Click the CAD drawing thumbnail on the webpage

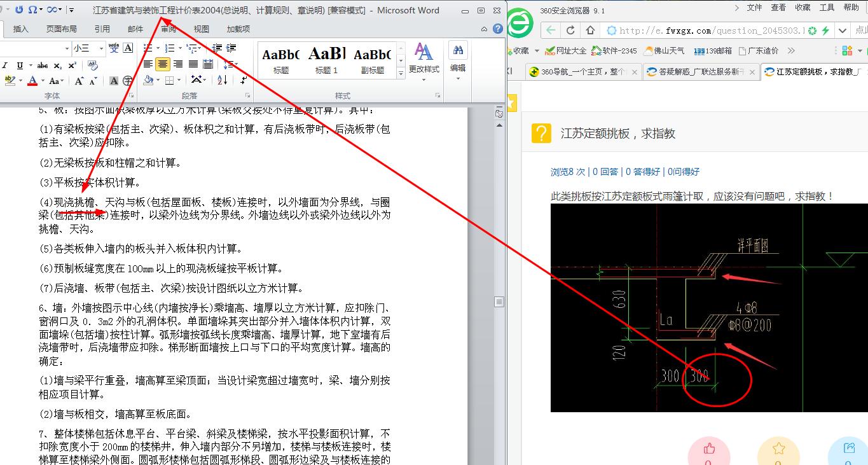[x=709, y=308]
